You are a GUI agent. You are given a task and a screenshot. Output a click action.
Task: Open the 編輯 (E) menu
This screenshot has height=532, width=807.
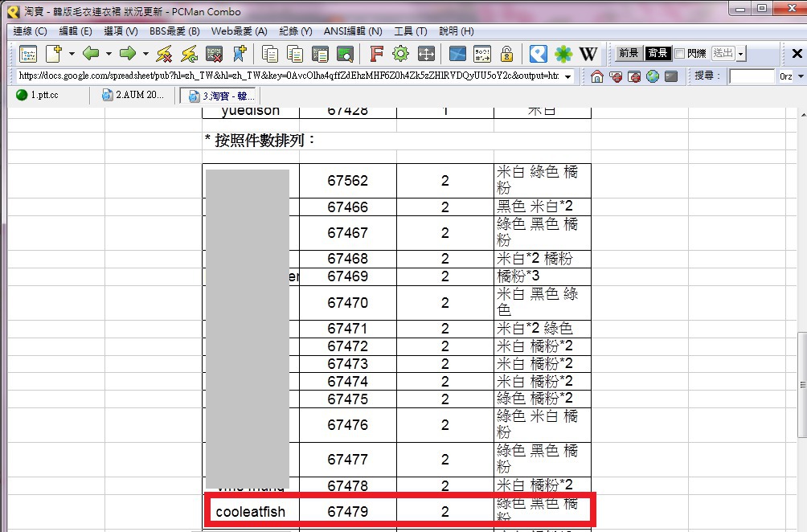point(75,31)
